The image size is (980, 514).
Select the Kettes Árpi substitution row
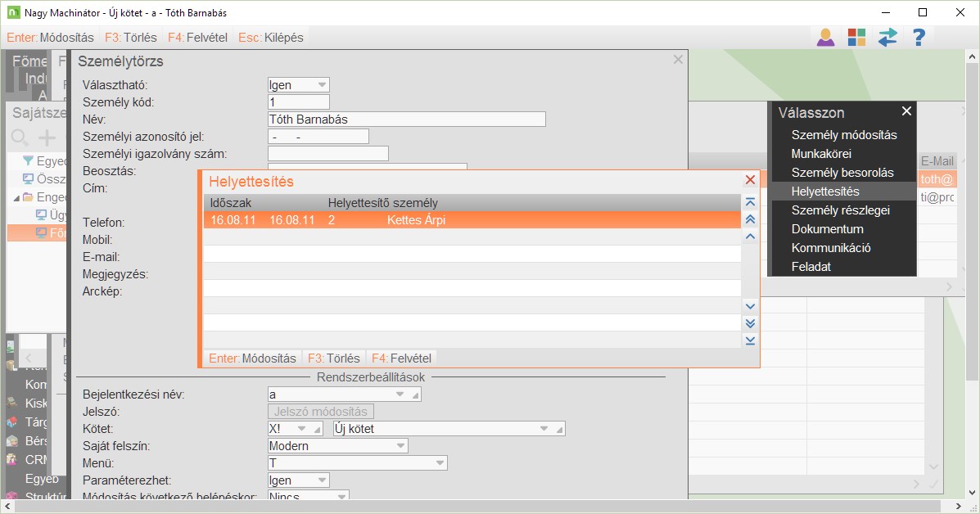(472, 220)
